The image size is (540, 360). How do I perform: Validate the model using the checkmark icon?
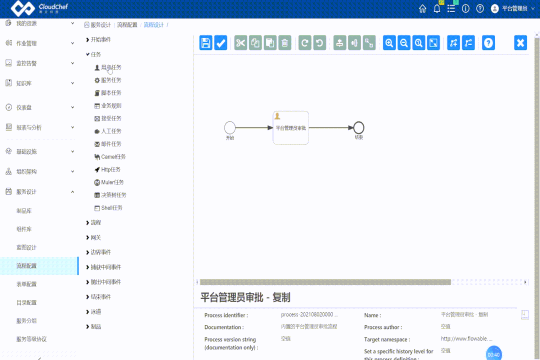(x=220, y=43)
